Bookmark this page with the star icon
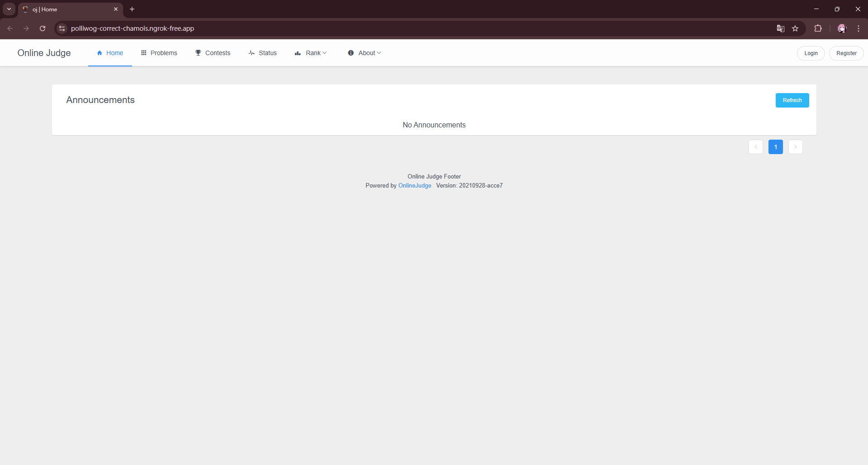868x465 pixels. (795, 28)
